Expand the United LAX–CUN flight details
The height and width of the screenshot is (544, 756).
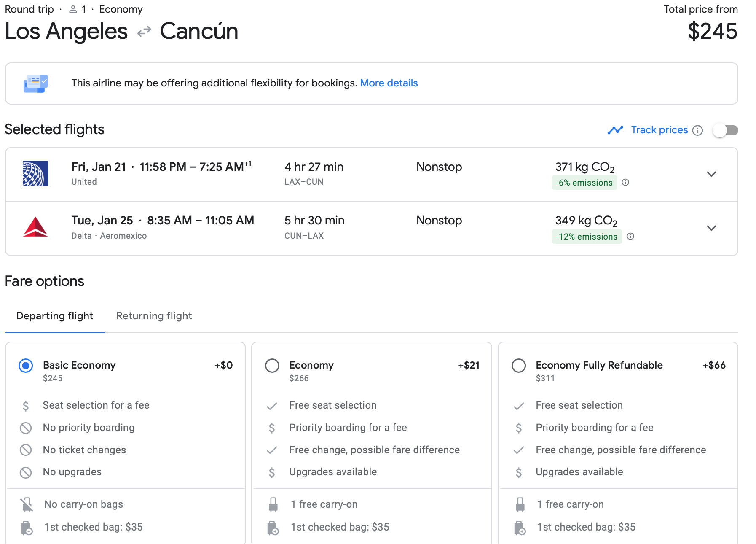[711, 174]
